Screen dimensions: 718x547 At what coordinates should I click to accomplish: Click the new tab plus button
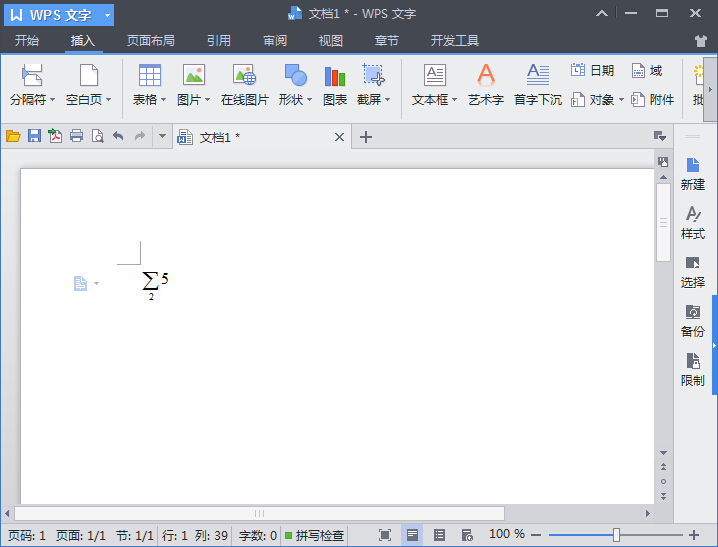click(x=366, y=137)
